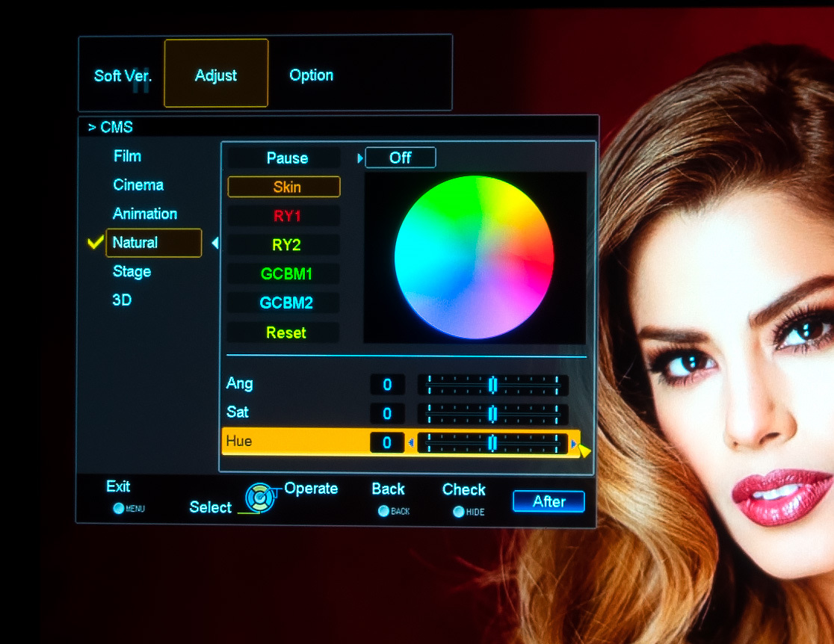
Task: Click the Hue slider handle
Action: (492, 442)
